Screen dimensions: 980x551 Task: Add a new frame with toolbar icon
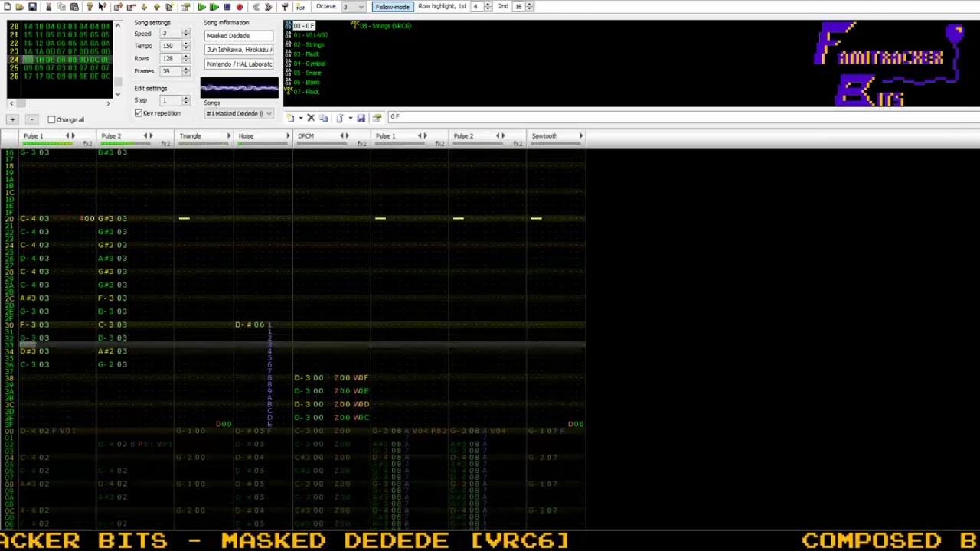pyautogui.click(x=118, y=7)
